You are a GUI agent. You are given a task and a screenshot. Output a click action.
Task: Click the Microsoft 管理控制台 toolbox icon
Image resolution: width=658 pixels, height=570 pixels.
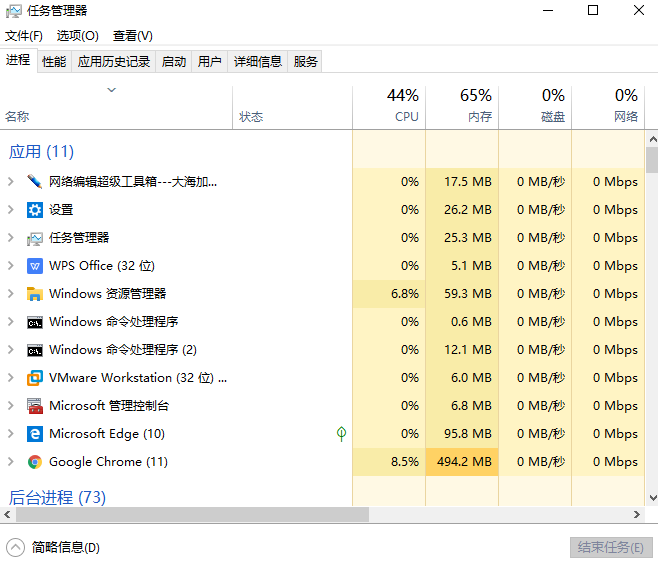[x=35, y=406]
